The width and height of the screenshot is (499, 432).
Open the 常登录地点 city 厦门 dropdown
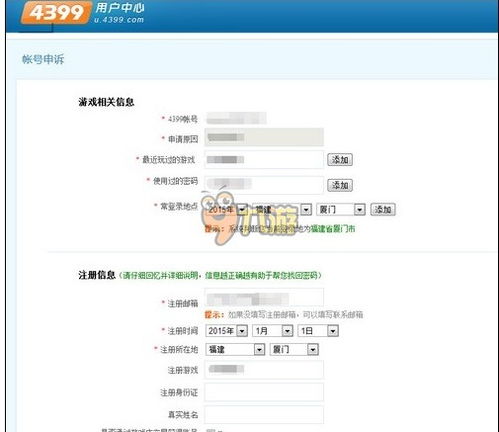click(341, 210)
